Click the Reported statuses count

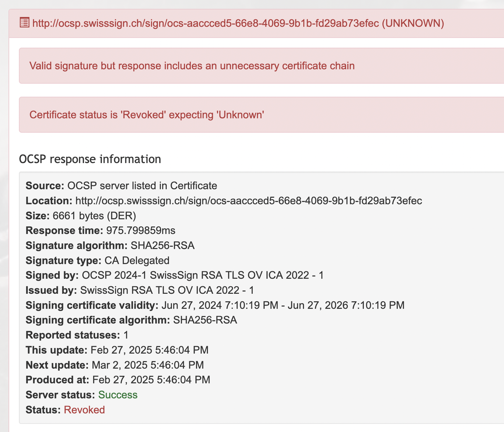pyautogui.click(x=126, y=335)
